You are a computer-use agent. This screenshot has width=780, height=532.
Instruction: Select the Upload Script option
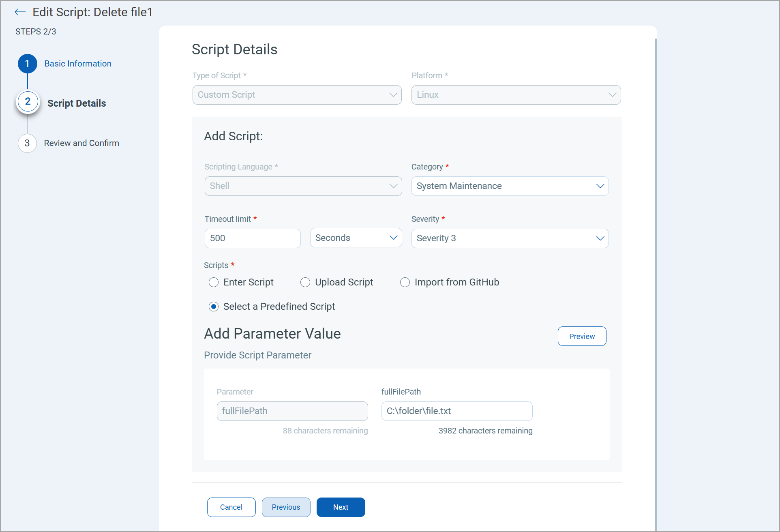(x=305, y=282)
